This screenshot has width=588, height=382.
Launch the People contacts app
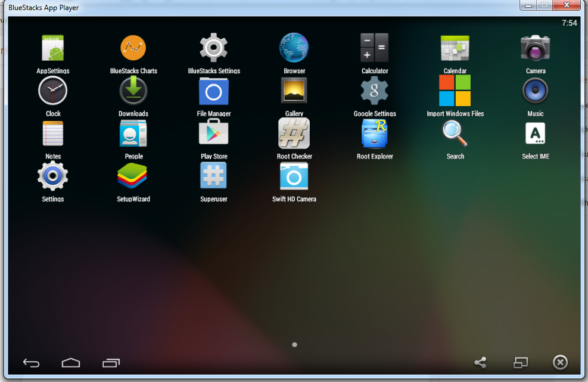click(x=133, y=133)
